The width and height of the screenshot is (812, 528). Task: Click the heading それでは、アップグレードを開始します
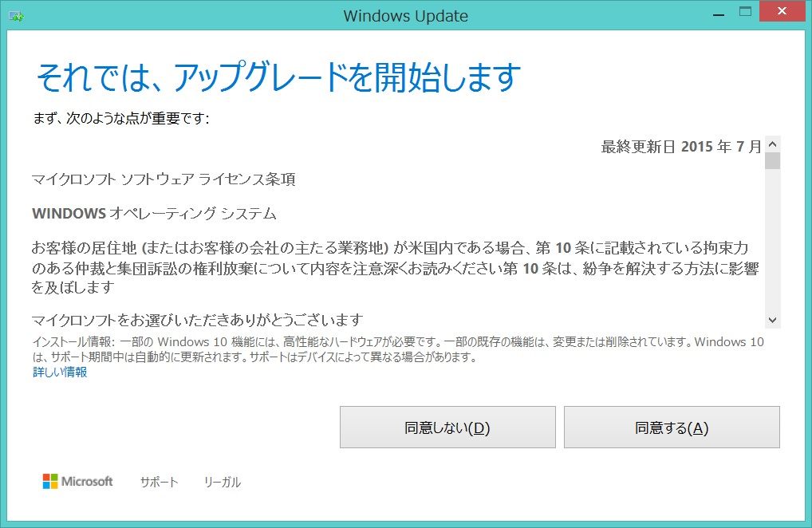pyautogui.click(x=278, y=77)
